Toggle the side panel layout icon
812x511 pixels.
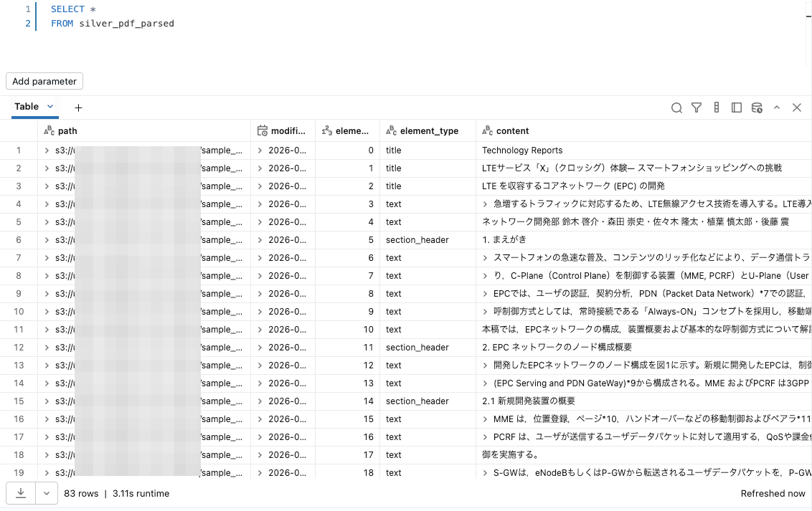coord(737,108)
